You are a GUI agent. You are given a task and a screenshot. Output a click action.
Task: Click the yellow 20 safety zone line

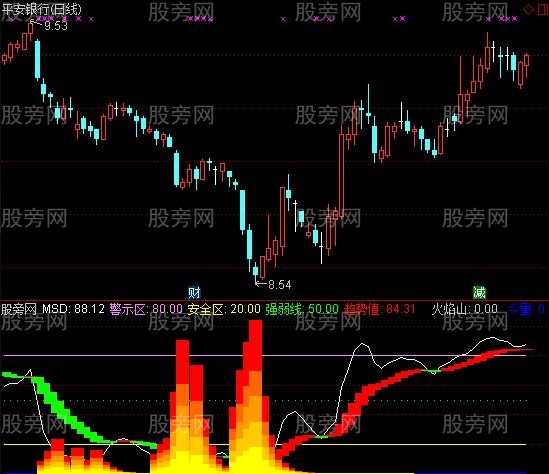click(265, 445)
